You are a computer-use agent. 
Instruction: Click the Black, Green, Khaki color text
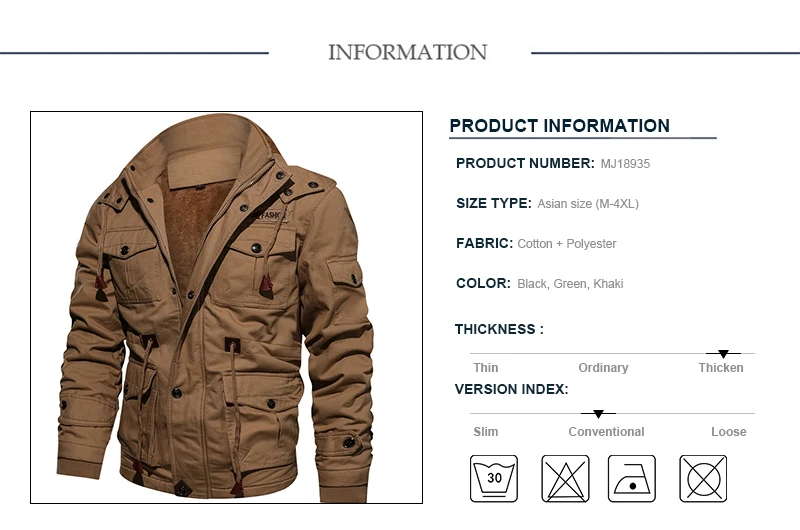click(570, 284)
